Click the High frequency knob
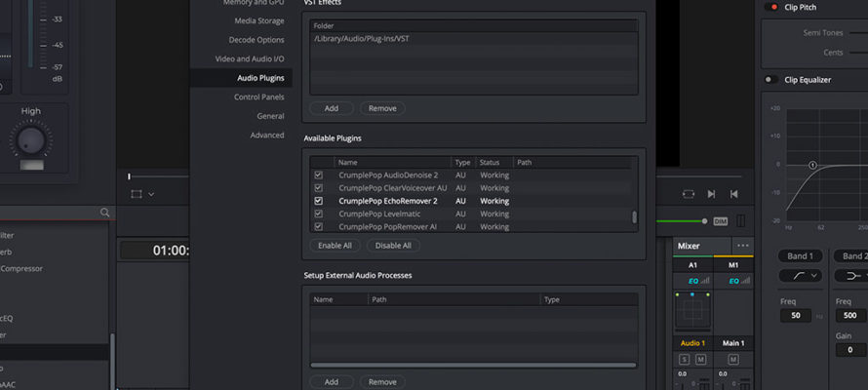The width and height of the screenshot is (868, 390). 31,140
